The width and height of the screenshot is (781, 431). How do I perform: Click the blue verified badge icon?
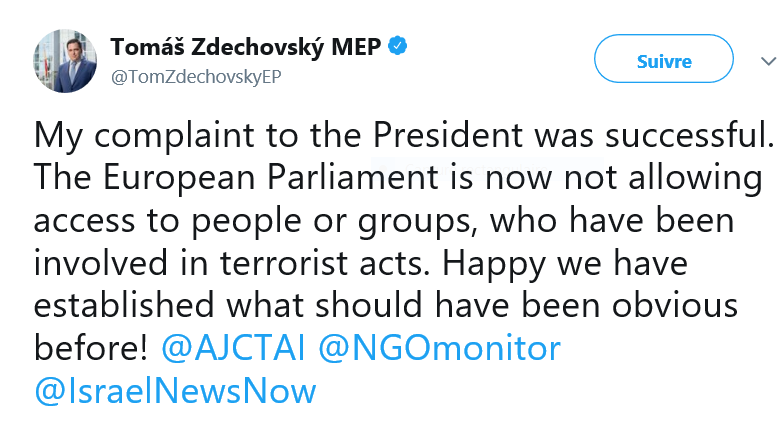coord(398,46)
